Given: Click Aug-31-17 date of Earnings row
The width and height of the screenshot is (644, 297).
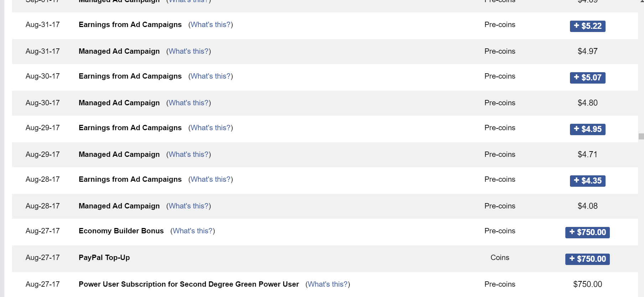Looking at the screenshot, I should (x=43, y=25).
